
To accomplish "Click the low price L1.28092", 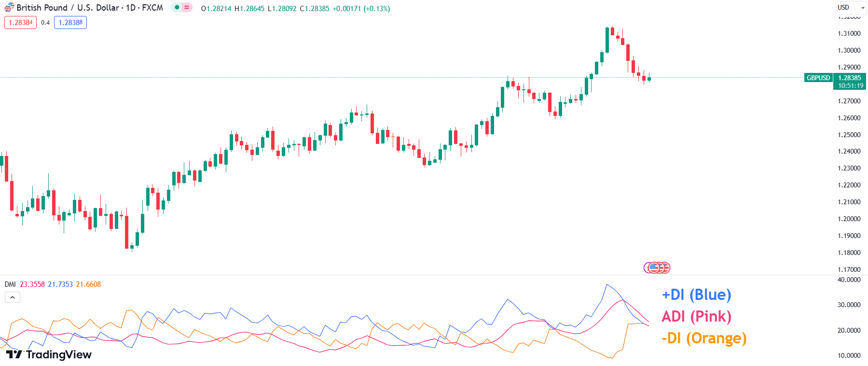I will coord(282,9).
